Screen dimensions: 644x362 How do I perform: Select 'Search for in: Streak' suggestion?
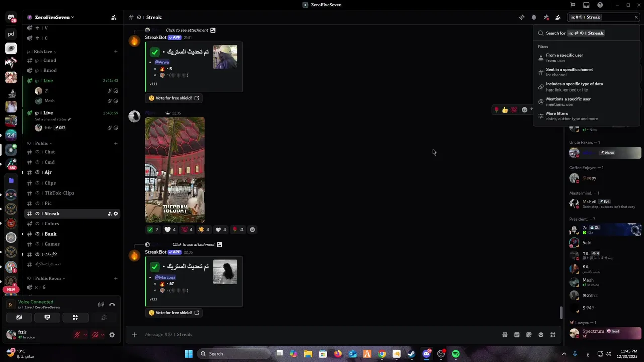click(587, 33)
